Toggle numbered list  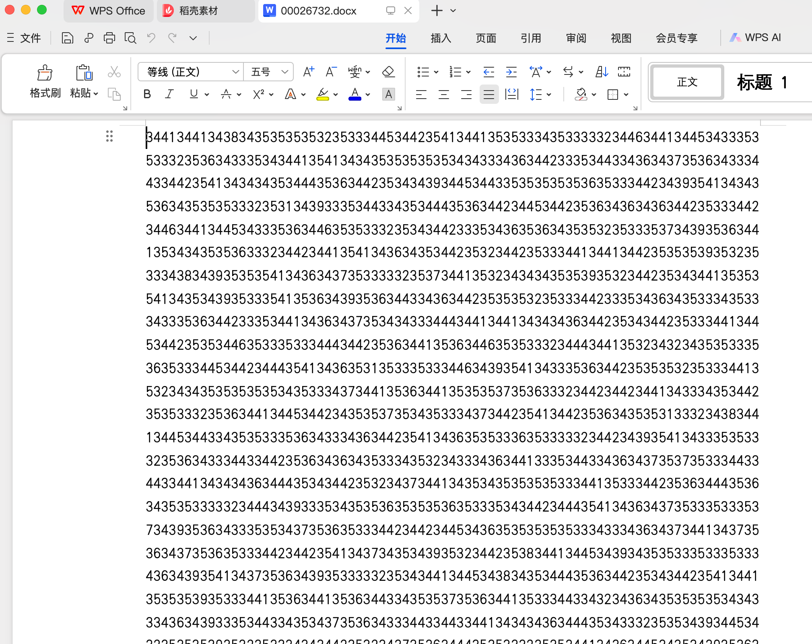click(x=455, y=72)
